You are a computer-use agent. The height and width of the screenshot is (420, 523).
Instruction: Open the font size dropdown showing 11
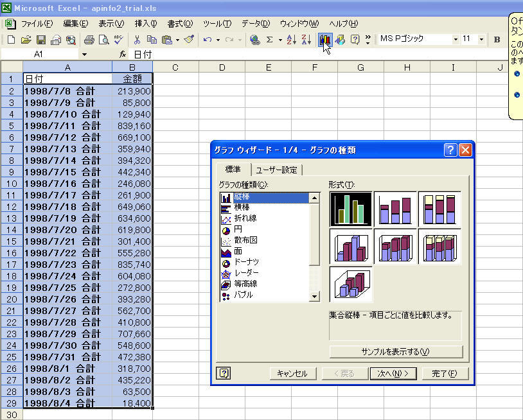tap(482, 39)
